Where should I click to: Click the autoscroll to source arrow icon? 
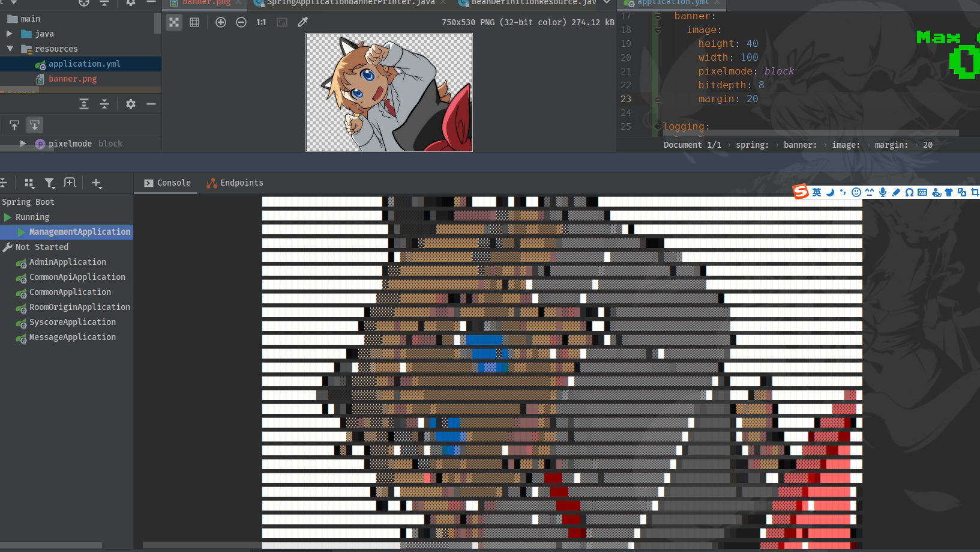14,125
